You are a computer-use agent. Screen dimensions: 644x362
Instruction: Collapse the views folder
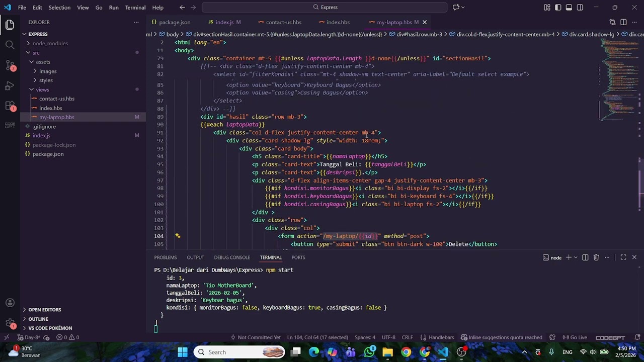[x=42, y=89]
